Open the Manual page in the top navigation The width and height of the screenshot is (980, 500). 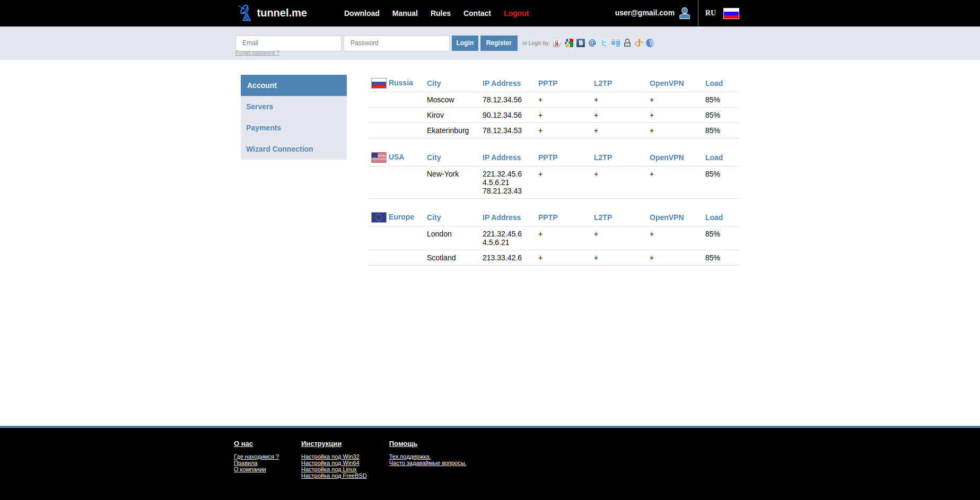pyautogui.click(x=405, y=13)
